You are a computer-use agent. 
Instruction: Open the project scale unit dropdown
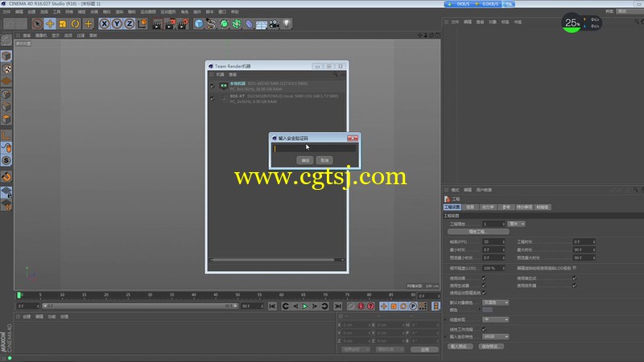coord(517,224)
